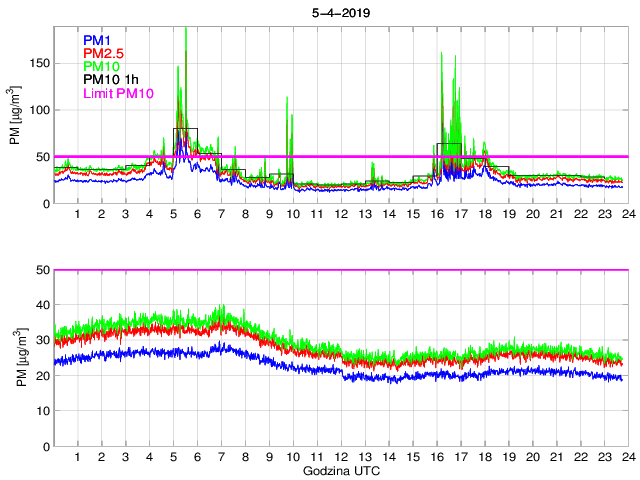Image resolution: width=640 pixels, height=480 pixels.
Task: Click the tallest green PM10 spike in upper plot
Action: pyautogui.click(x=186, y=32)
